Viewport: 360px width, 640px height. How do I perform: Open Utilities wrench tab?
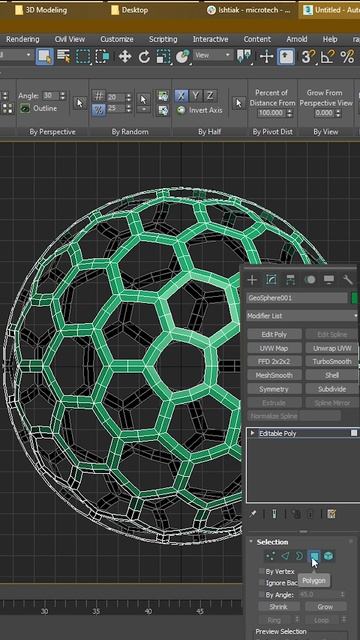[348, 280]
